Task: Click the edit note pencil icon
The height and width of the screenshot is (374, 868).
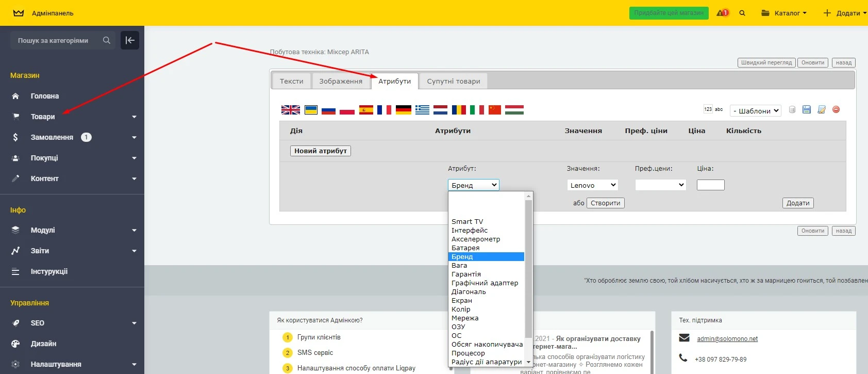Action: (x=822, y=109)
